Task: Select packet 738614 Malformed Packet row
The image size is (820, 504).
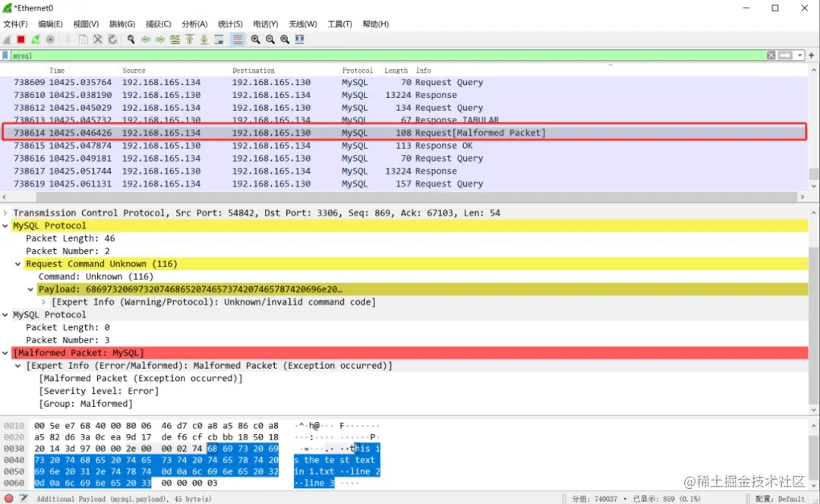Action: (404, 133)
